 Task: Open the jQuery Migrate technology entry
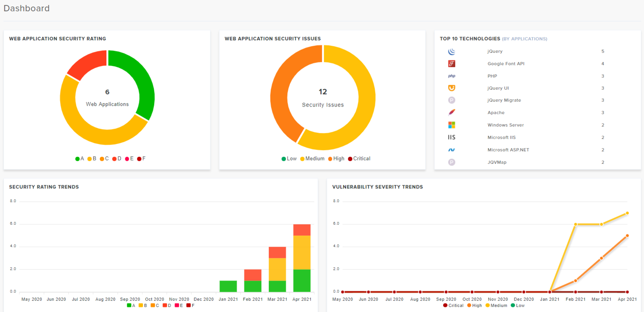click(x=504, y=101)
